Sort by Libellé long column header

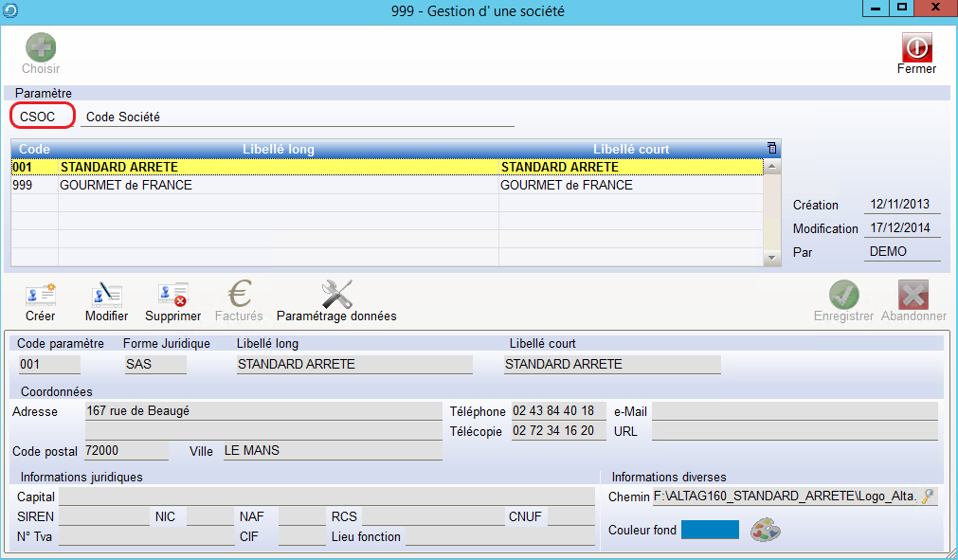[x=279, y=149]
